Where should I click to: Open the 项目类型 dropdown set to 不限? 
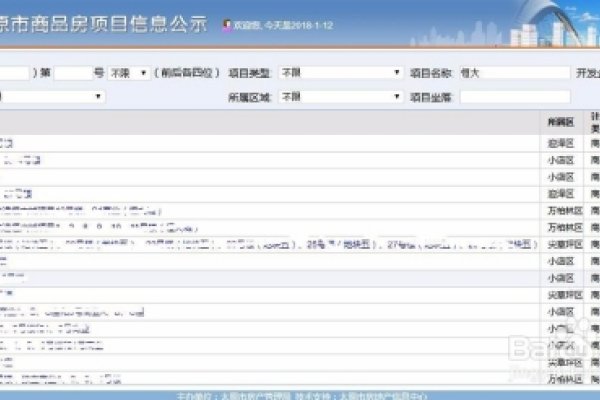click(x=341, y=72)
